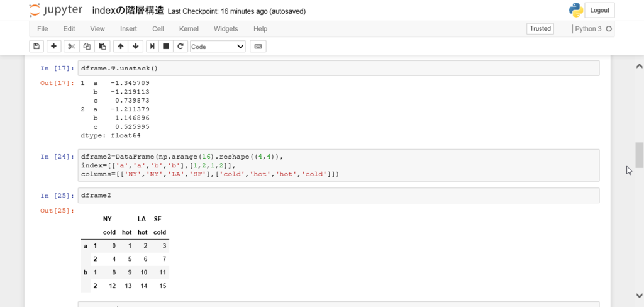Click table cell value 15
This screenshot has width=644, height=307.
tap(163, 286)
